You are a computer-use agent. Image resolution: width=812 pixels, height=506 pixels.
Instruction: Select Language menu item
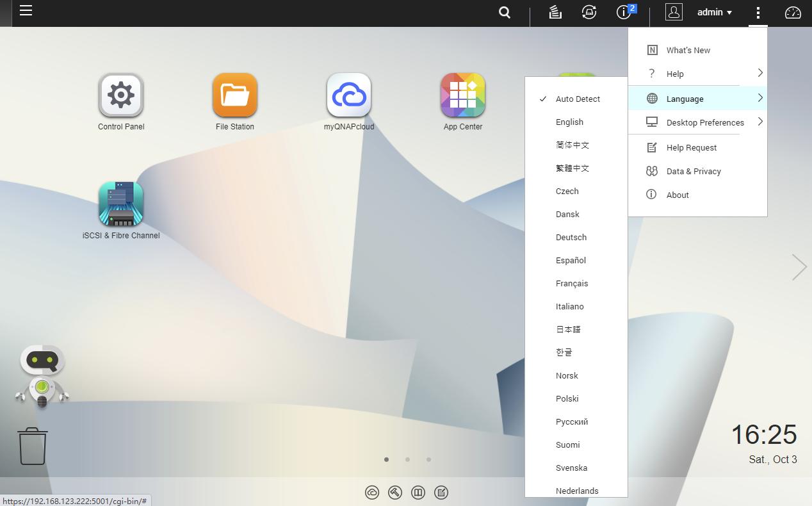pos(697,99)
